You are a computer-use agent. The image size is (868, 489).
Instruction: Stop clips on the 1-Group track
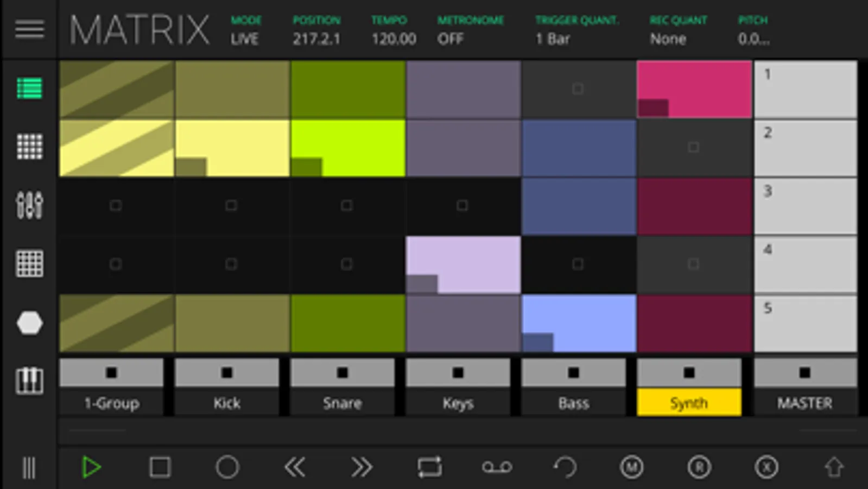click(x=111, y=373)
